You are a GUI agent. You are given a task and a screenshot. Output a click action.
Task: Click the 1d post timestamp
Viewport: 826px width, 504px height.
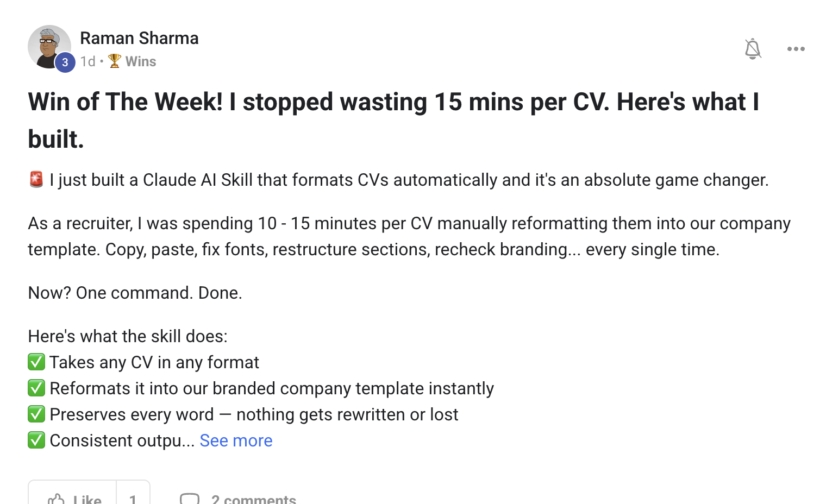pos(87,61)
